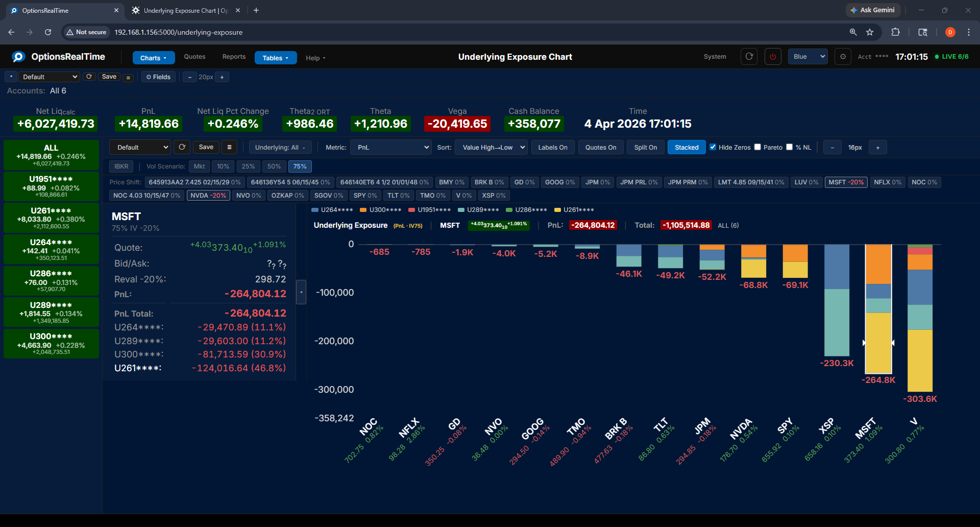The width and height of the screenshot is (980, 527).
Task: Switch to the OptionsRealTime browser tab
Action: (64, 10)
